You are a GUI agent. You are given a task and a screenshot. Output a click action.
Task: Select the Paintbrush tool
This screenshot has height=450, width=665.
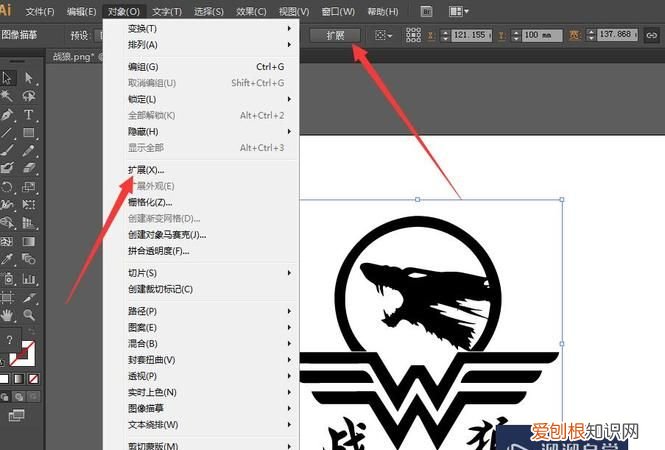click(x=7, y=151)
